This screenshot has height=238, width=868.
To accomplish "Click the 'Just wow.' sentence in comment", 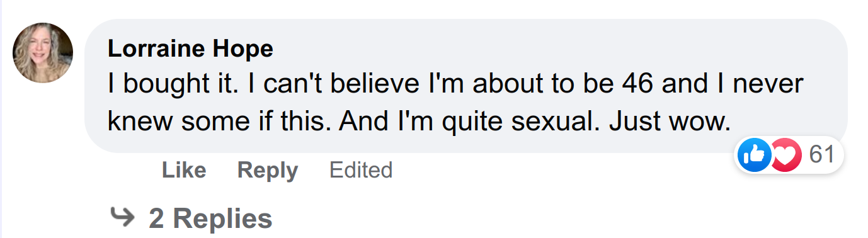I will [x=670, y=120].
